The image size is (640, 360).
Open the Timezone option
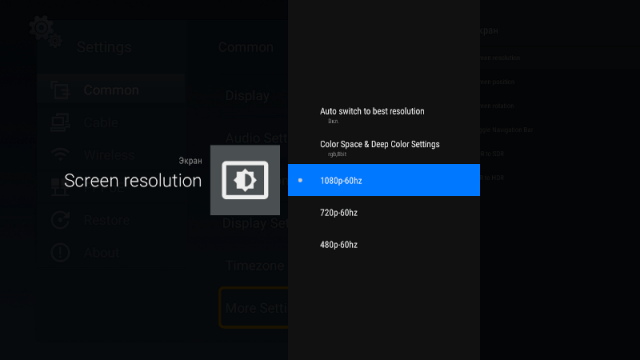tap(255, 266)
